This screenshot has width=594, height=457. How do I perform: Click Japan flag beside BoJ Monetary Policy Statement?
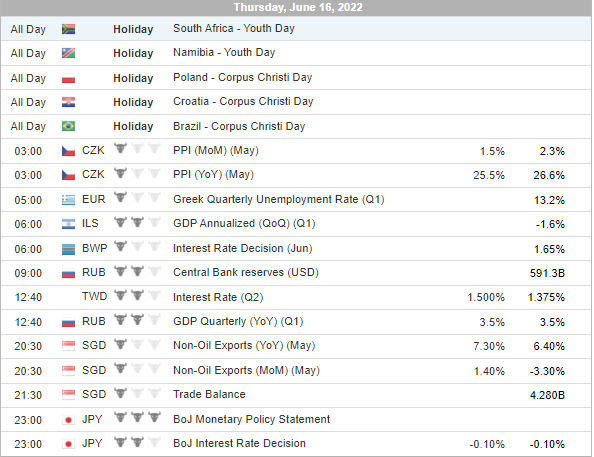click(68, 420)
